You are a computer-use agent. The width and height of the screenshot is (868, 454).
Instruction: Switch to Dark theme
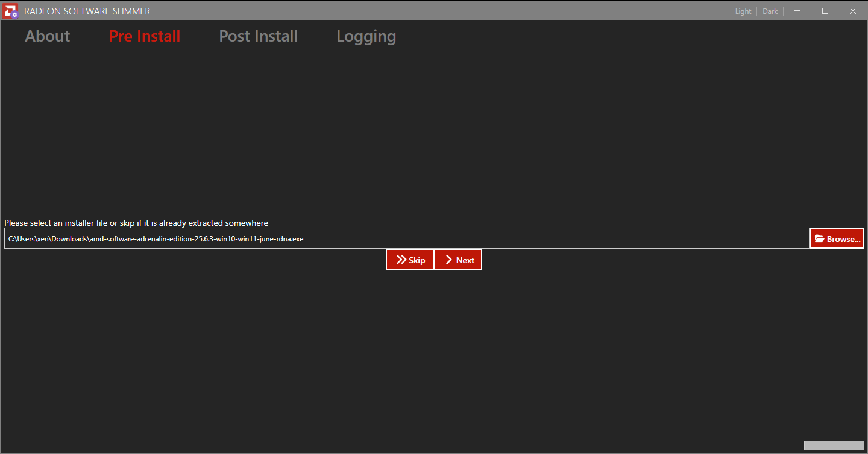pos(770,11)
